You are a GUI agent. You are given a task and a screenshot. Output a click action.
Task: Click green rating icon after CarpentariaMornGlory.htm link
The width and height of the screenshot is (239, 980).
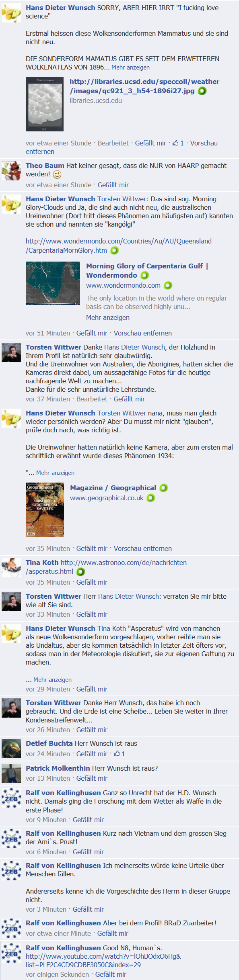(115, 251)
